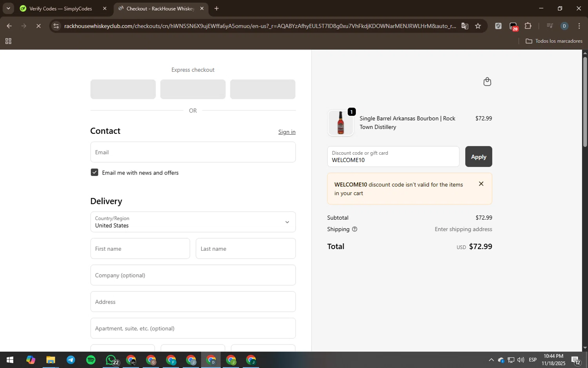Close the Checkout - RackHouse Whiskey tab
Screen dimensions: 588x368
click(202, 9)
